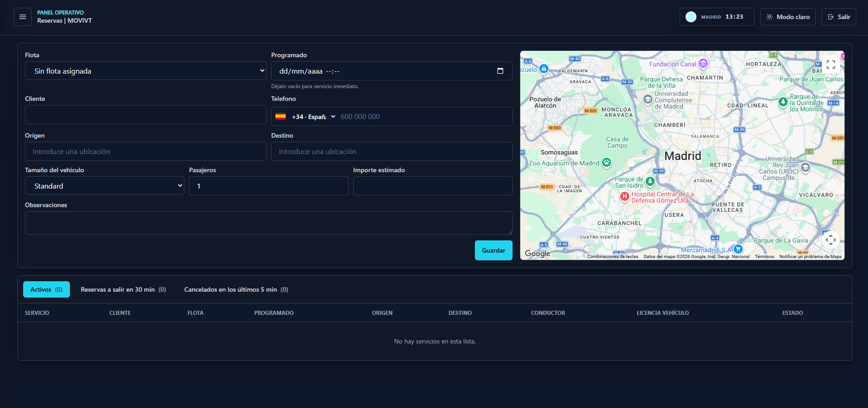Screen dimensions: 868x408
Task: Select the Zoo Aquarium de Madrid marker
Action: point(607,162)
